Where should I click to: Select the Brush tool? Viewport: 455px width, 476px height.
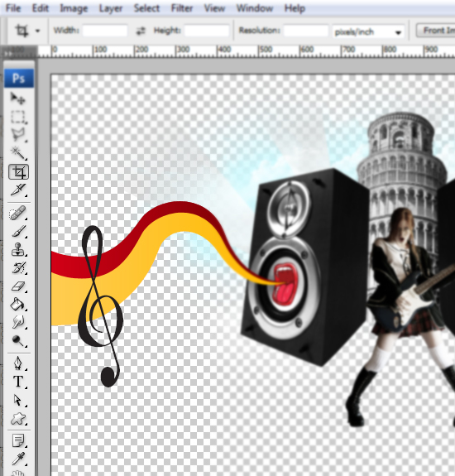pyautogui.click(x=18, y=231)
